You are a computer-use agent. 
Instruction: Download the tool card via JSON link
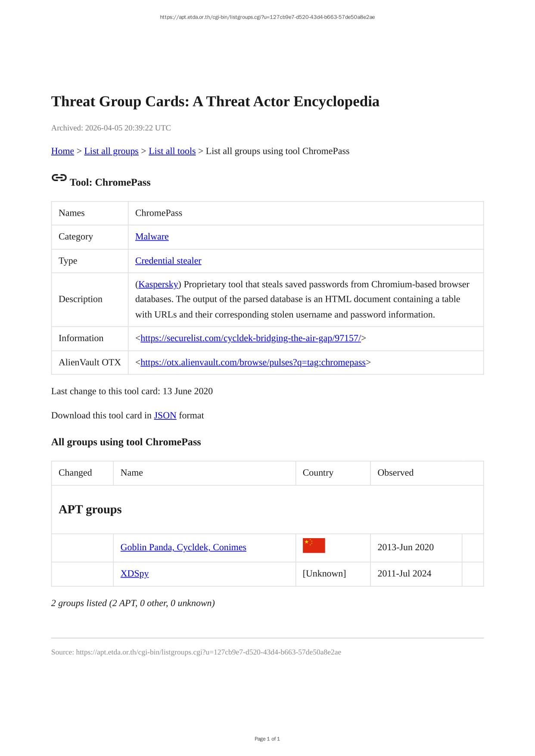point(165,415)
